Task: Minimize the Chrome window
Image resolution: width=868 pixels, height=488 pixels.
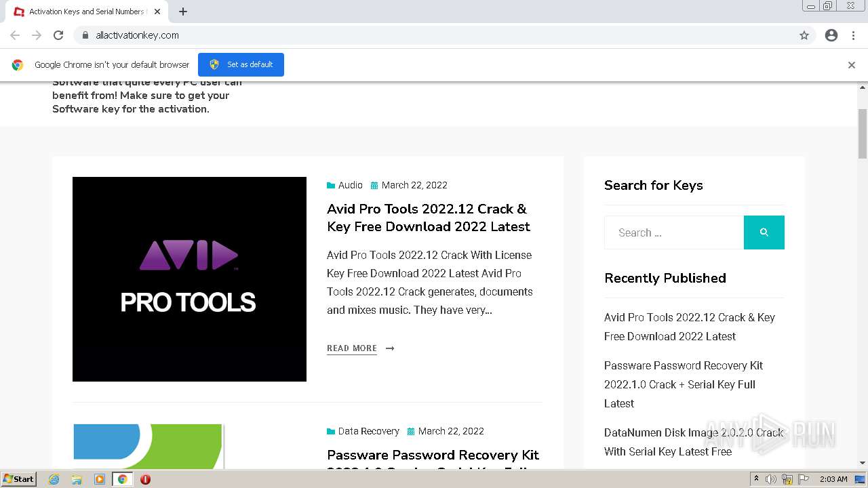Action: click(810, 5)
